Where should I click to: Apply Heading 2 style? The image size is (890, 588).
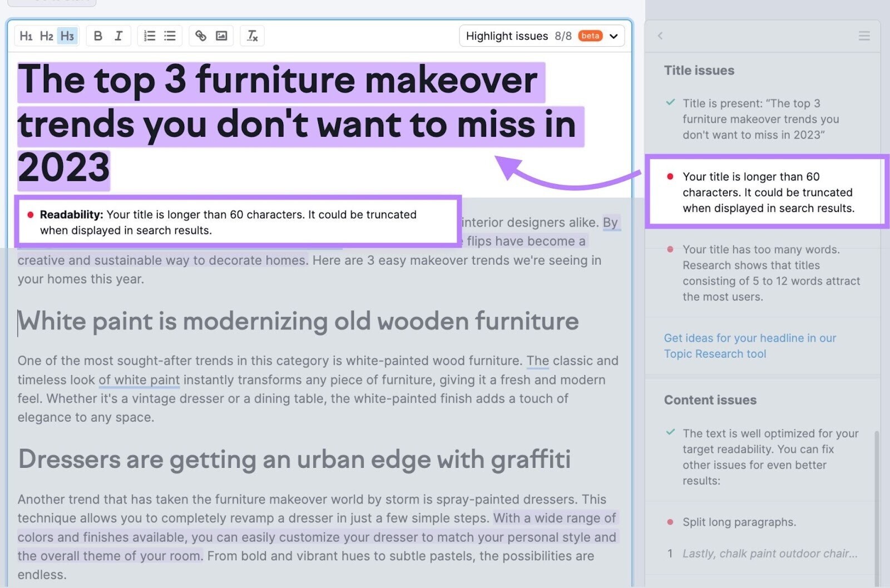(x=47, y=36)
